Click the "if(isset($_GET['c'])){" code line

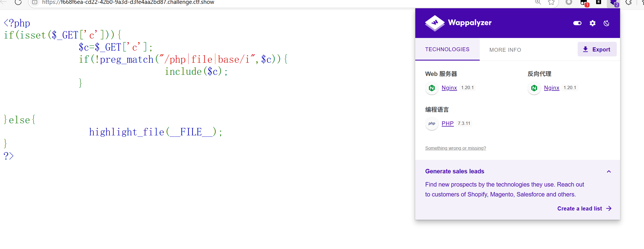(62, 35)
